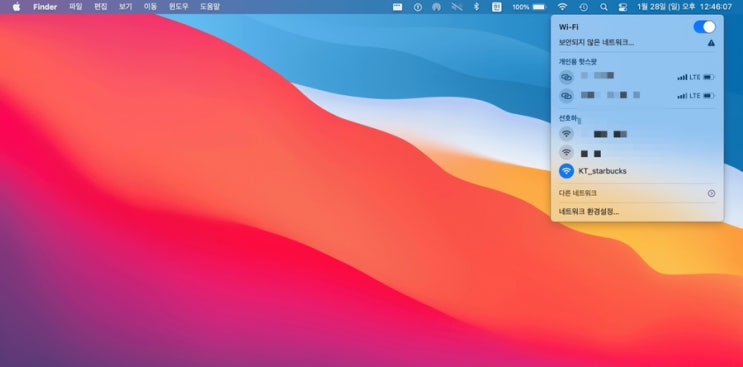Close the Wi-Fi menu via menu bar icon
The width and height of the screenshot is (743, 367).
coord(562,7)
